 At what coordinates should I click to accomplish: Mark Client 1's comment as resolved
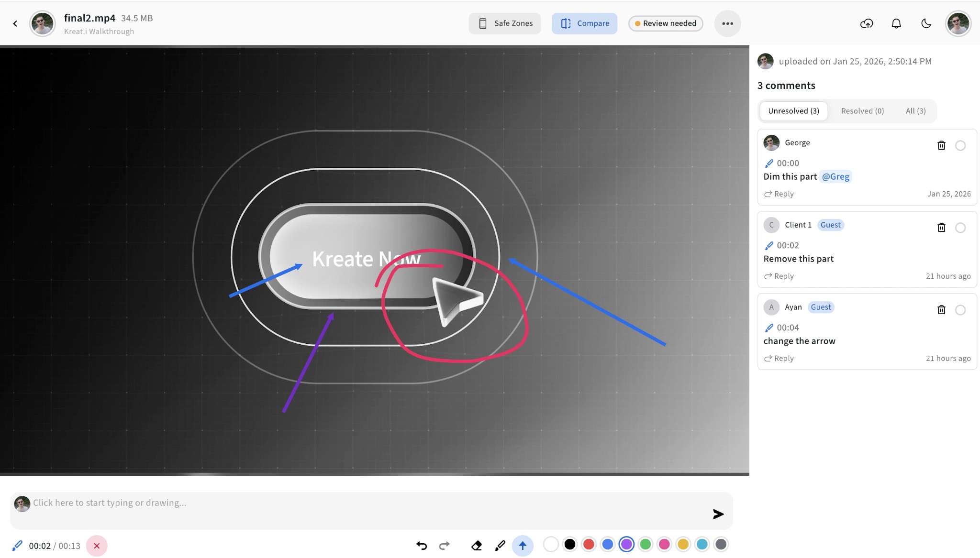click(961, 228)
